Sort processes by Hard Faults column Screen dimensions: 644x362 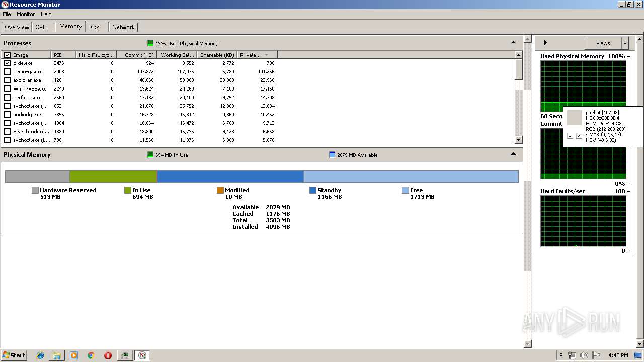(x=96, y=55)
